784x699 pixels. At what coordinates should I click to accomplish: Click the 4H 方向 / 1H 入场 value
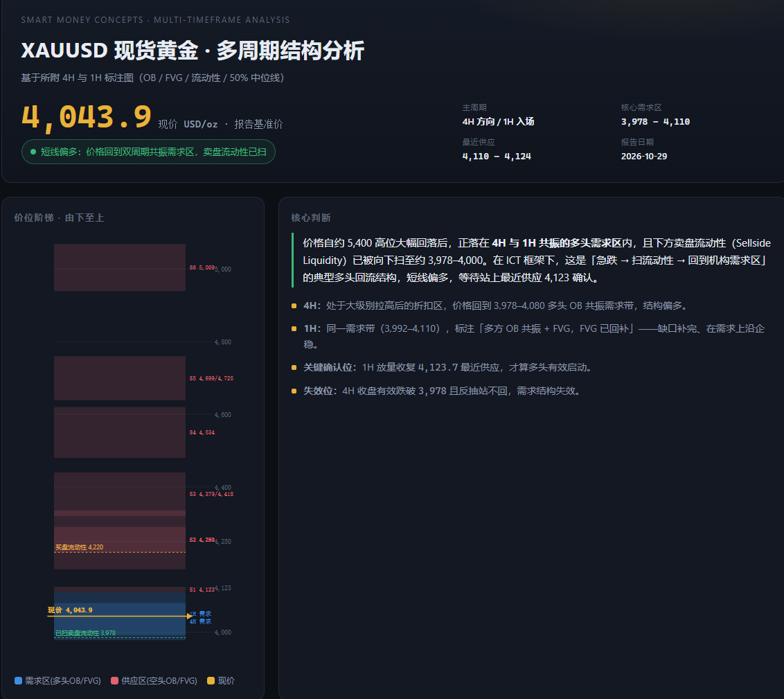pos(498,121)
